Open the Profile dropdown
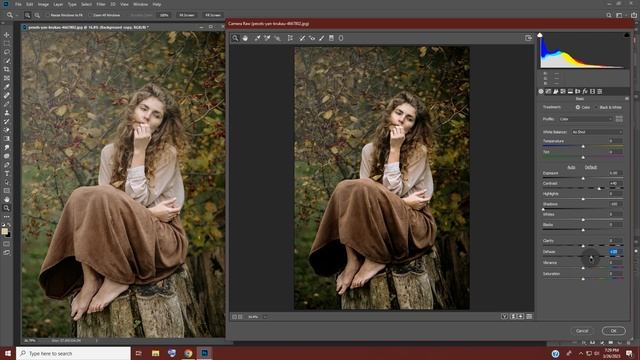Image resolution: width=640 pixels, height=360 pixels. (x=586, y=119)
